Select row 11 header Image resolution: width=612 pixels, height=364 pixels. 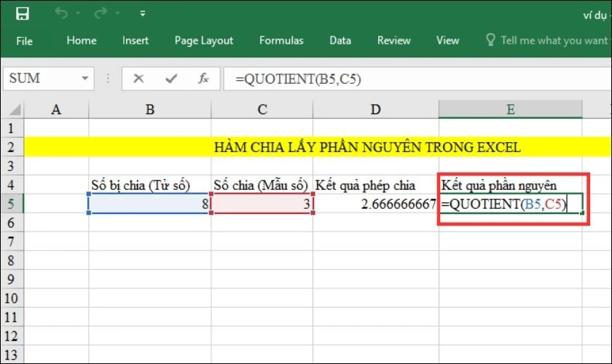(11, 317)
